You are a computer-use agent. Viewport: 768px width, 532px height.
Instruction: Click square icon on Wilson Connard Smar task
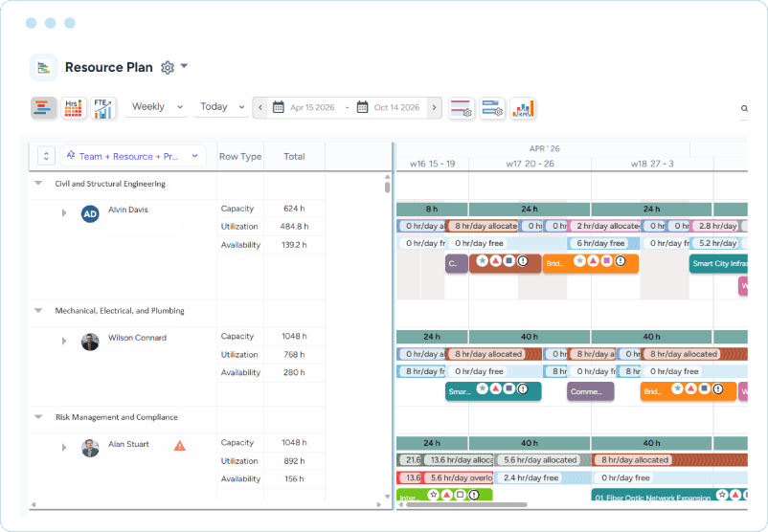tap(508, 389)
